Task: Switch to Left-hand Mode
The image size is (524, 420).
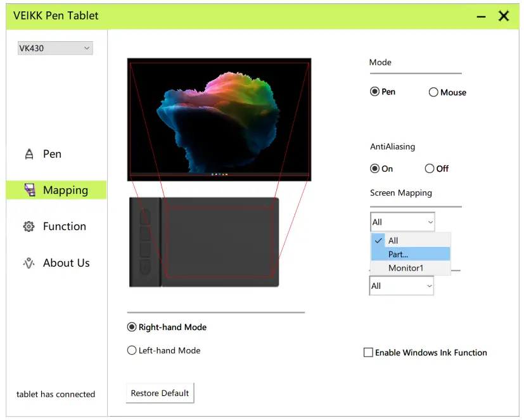Action: click(132, 350)
